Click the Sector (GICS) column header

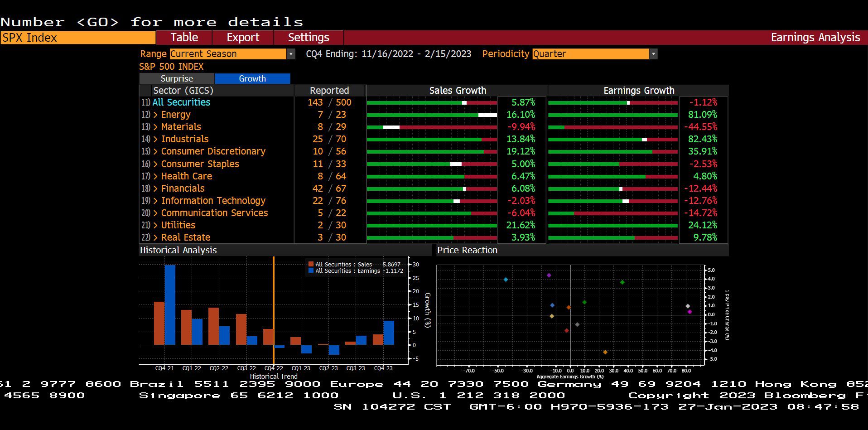[183, 91]
